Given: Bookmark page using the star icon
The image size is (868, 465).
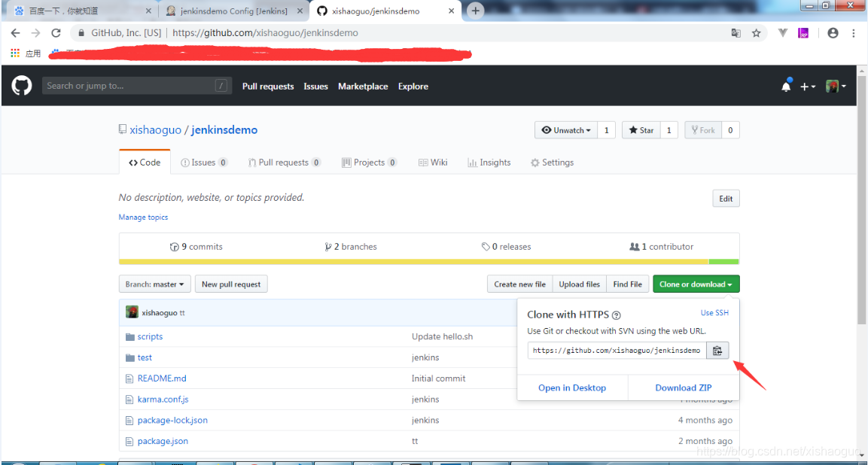Looking at the screenshot, I should (756, 33).
